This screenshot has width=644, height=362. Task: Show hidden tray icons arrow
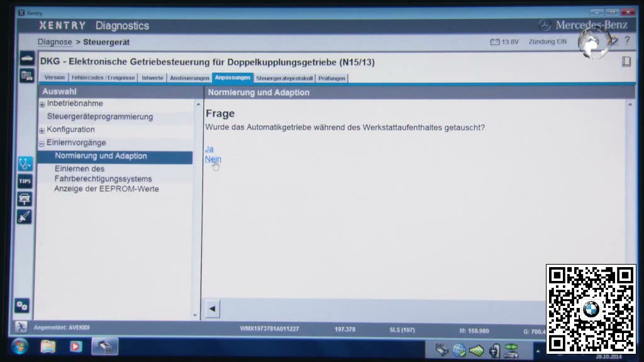(538, 351)
